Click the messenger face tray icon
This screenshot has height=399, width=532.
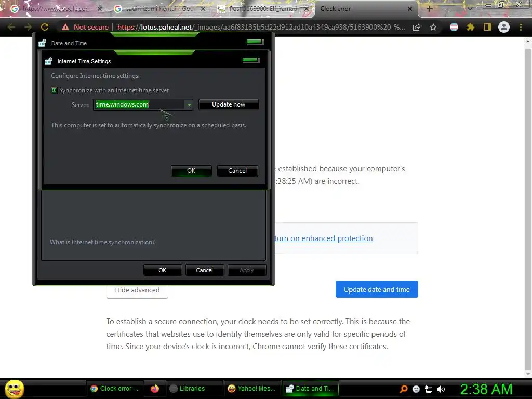point(416,389)
